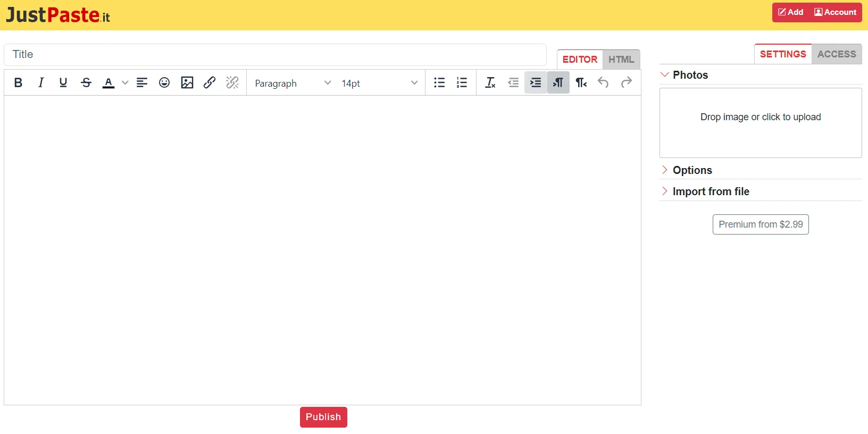Switch to the EDITOR tab
The width and height of the screenshot is (868, 434).
point(580,60)
